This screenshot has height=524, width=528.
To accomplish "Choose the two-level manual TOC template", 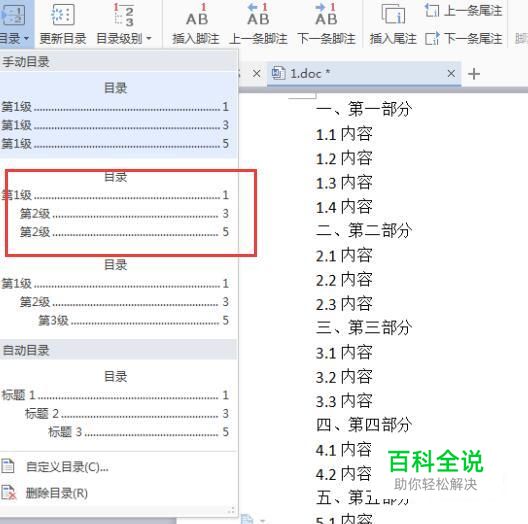I will [x=118, y=204].
